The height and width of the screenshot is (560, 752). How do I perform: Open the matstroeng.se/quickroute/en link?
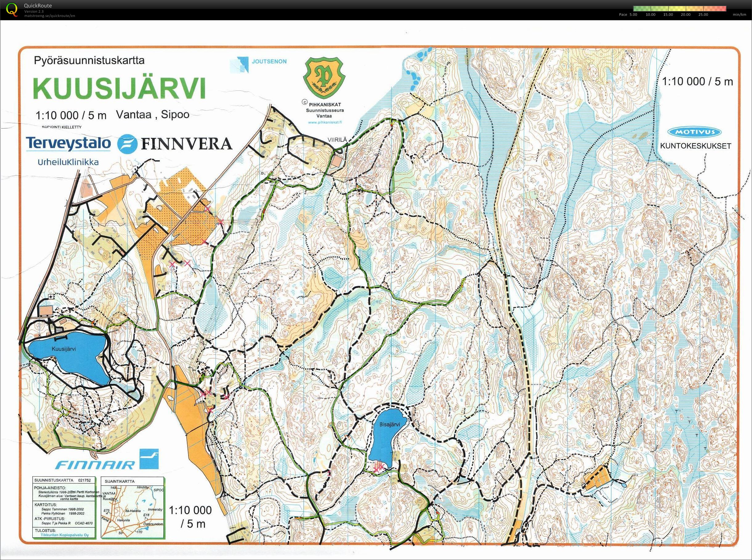tap(50, 16)
